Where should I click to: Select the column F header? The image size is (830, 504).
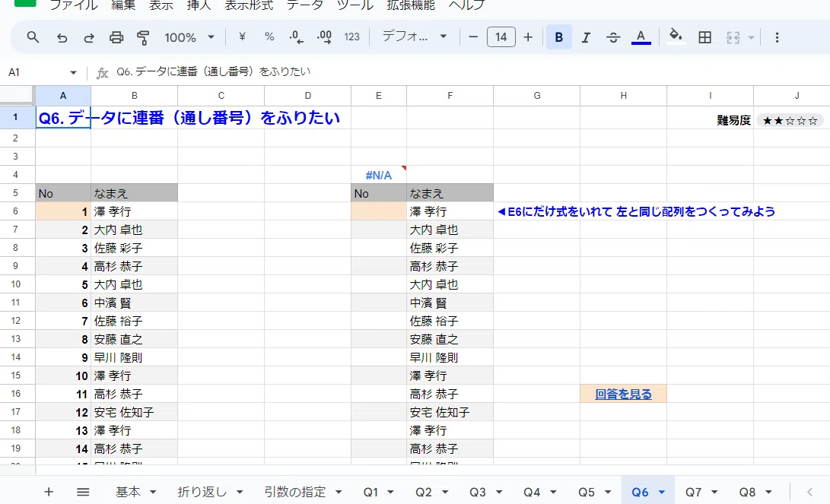coord(450,96)
